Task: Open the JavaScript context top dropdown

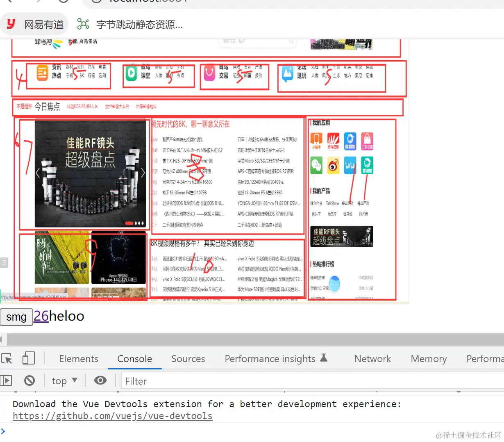Action: pos(65,381)
